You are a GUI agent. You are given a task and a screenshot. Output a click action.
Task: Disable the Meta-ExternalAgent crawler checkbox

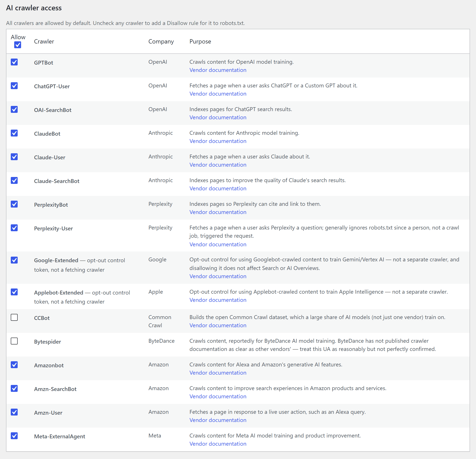[x=14, y=436]
